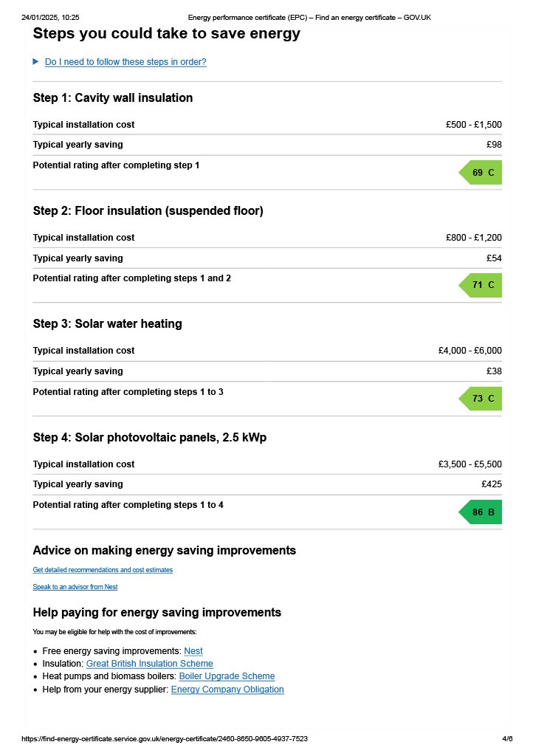Open the Great British Insulation Scheme link

point(150,664)
